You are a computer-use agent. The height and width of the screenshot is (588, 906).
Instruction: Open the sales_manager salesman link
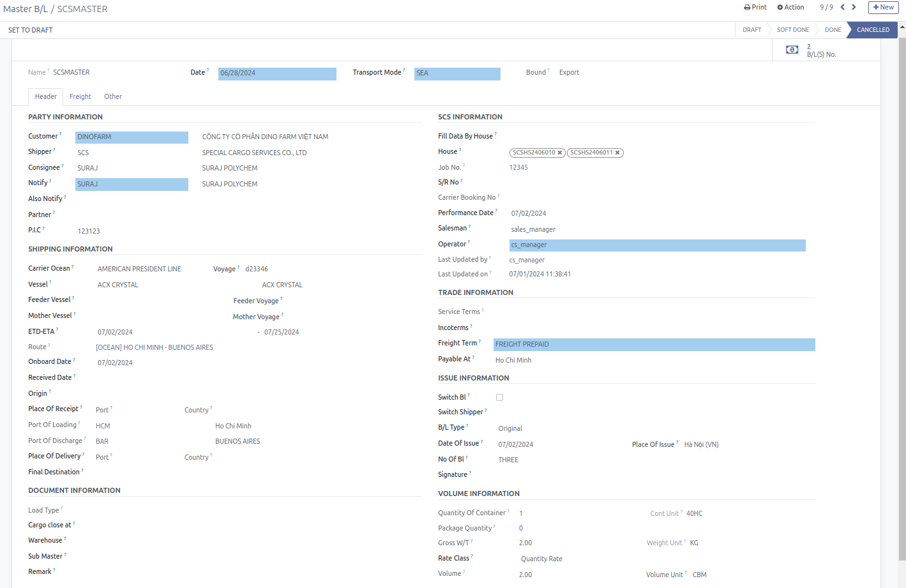(x=532, y=229)
